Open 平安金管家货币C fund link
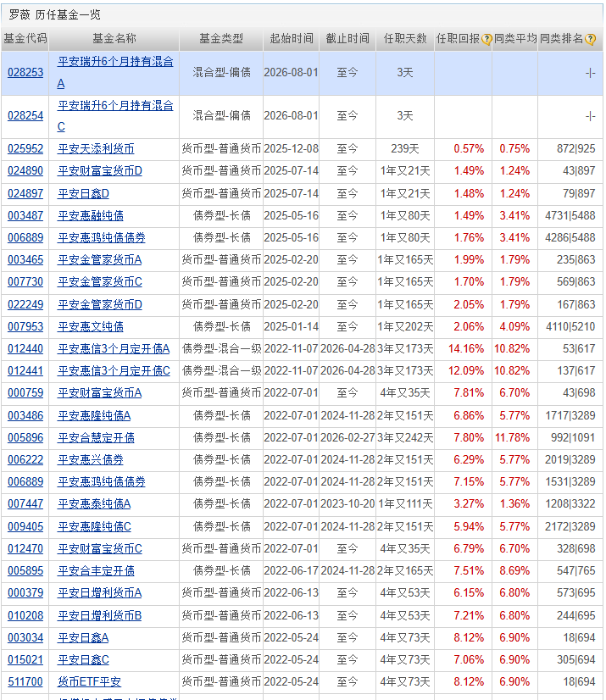This screenshot has height=700, width=606. point(99,282)
